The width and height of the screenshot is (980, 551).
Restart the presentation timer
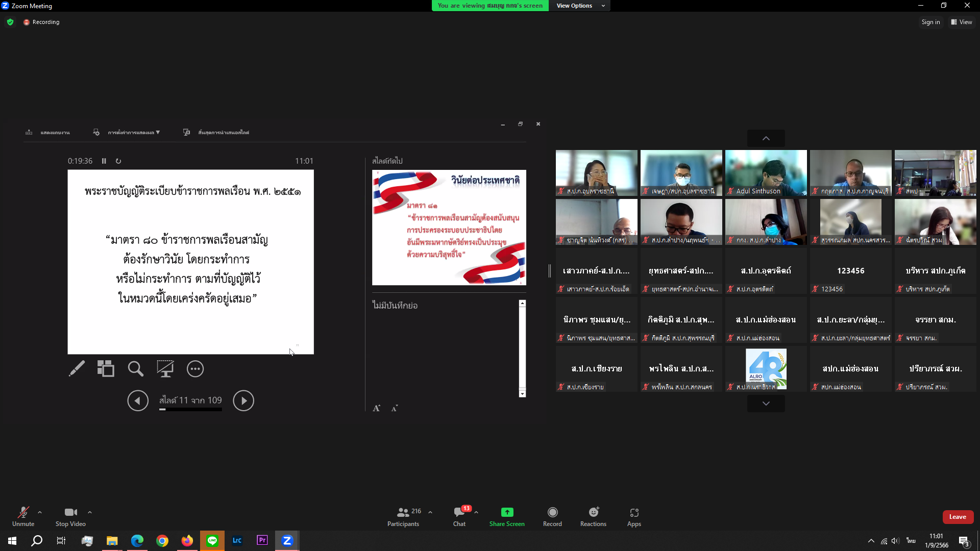click(118, 161)
